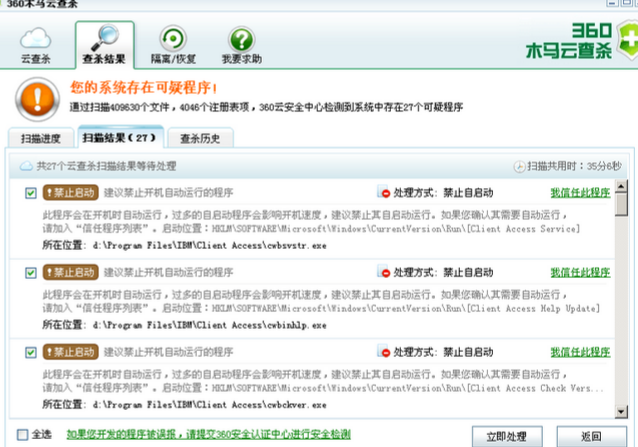Click 我信任此程序 for cwbckver.exe
Viewport: 638px width, 447px height.
point(580,352)
